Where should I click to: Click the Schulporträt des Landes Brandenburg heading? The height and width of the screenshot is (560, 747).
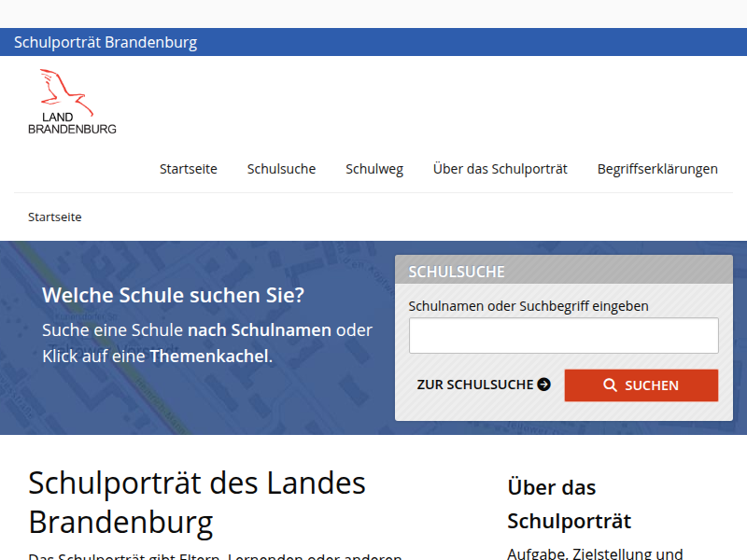197,503
